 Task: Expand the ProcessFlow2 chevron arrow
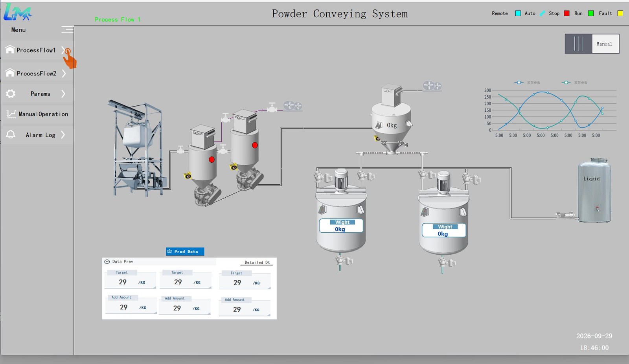pyautogui.click(x=64, y=74)
